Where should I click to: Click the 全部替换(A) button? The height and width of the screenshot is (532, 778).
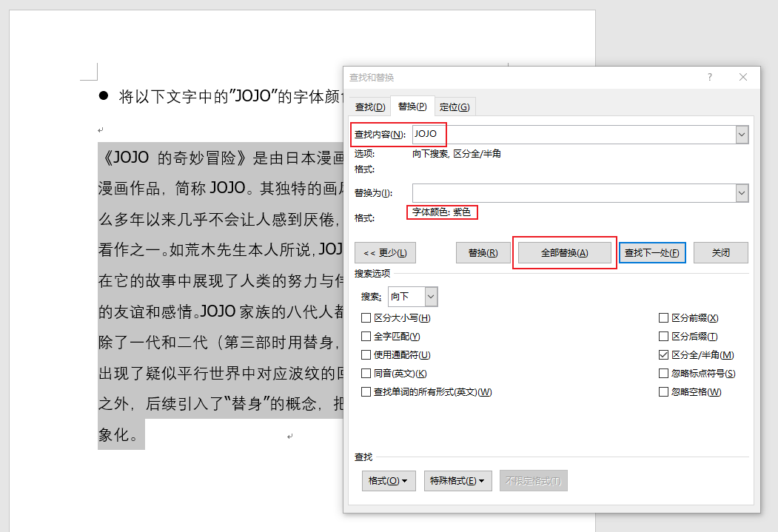tap(565, 253)
